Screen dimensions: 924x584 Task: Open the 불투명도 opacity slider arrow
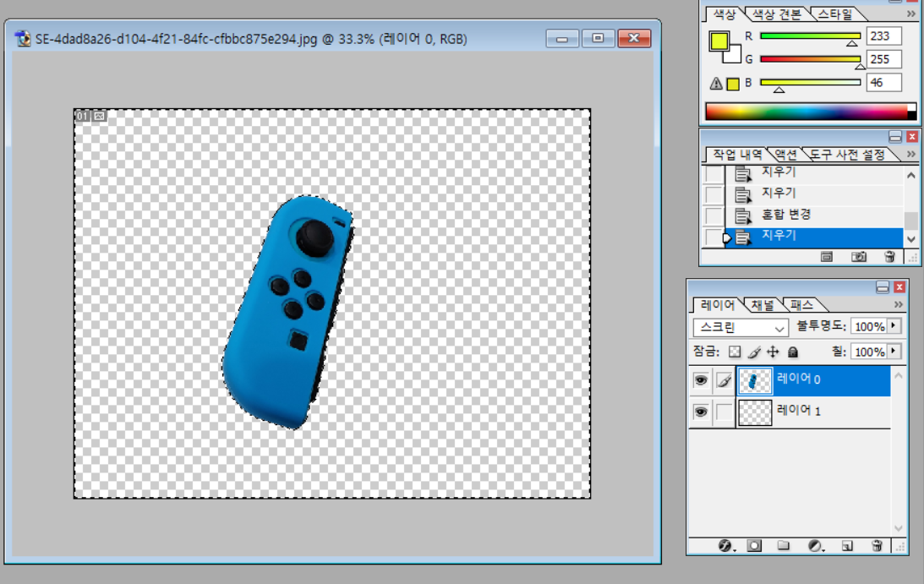894,326
